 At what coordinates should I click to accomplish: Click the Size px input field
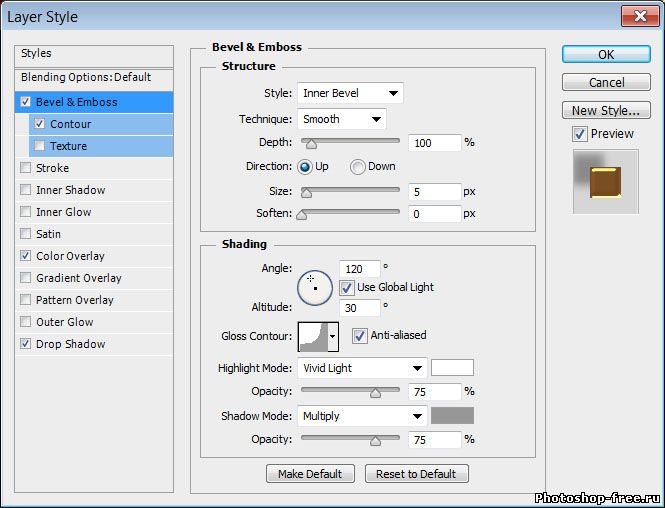click(434, 191)
